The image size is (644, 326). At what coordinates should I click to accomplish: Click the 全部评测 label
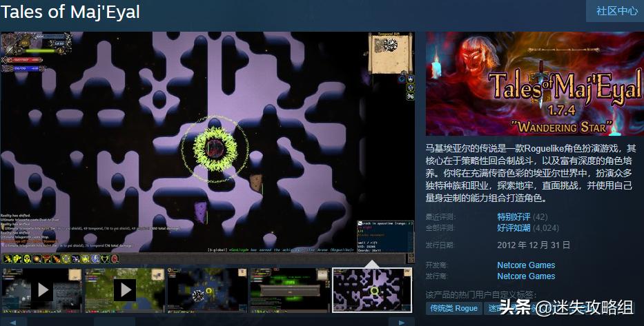pyautogui.click(x=440, y=228)
